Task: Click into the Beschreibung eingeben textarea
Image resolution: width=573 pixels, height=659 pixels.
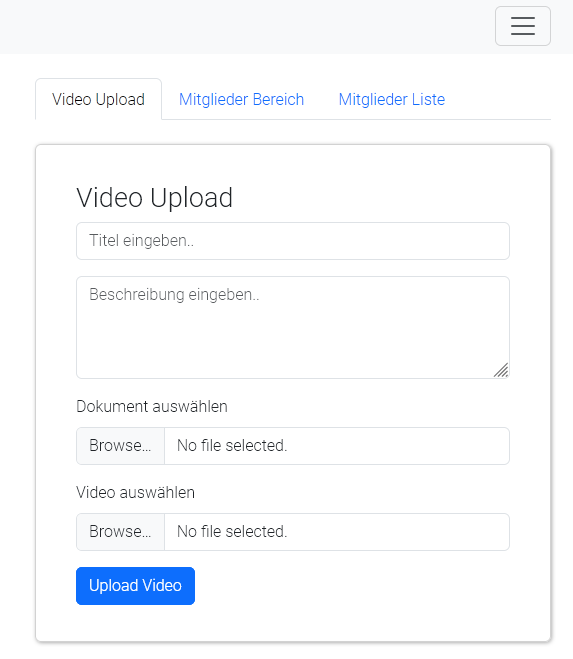Action: [293, 327]
